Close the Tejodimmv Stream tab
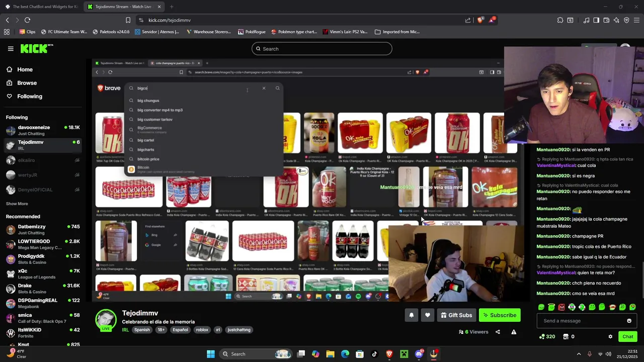The width and height of the screenshot is (644, 362). coord(159,7)
